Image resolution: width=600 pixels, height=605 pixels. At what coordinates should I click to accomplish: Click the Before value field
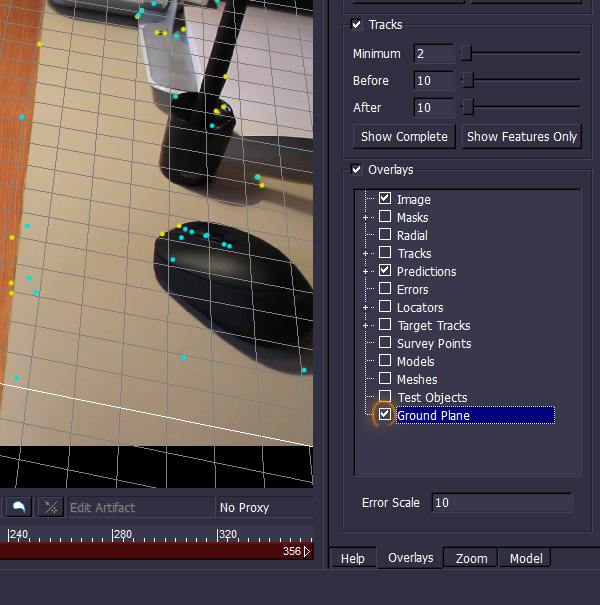[x=434, y=81]
